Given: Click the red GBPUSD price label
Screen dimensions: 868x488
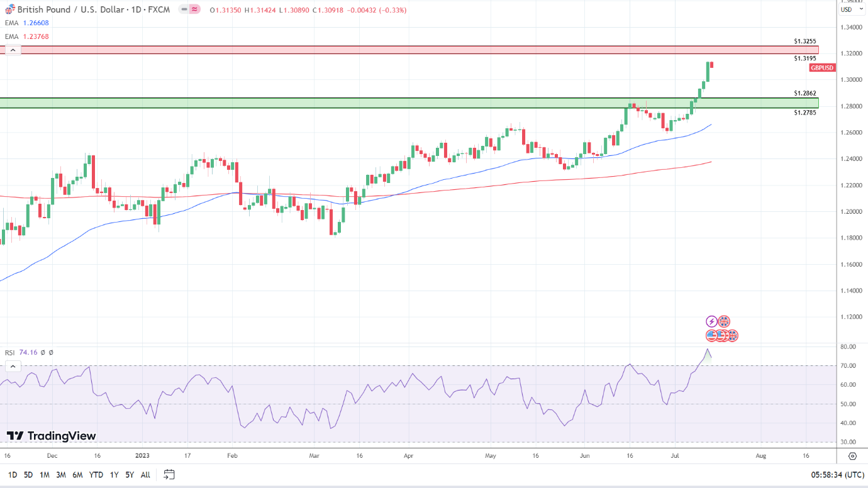Looking at the screenshot, I should (822, 67).
